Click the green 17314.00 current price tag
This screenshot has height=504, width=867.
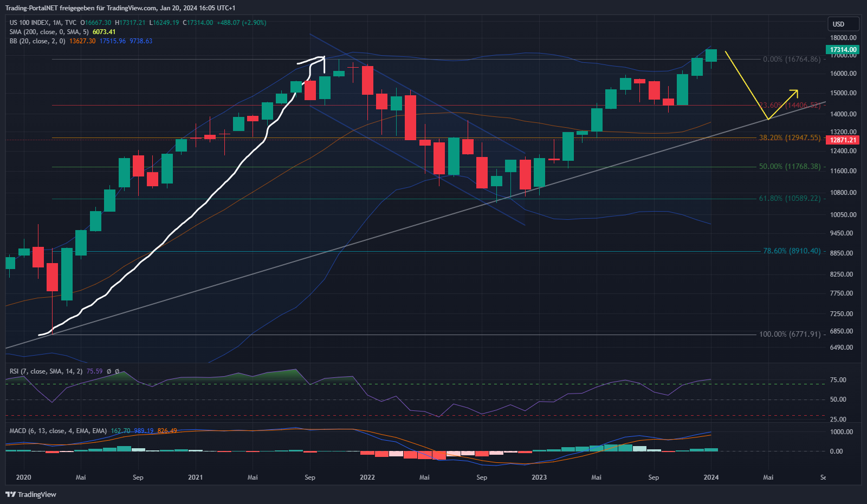[x=843, y=50]
